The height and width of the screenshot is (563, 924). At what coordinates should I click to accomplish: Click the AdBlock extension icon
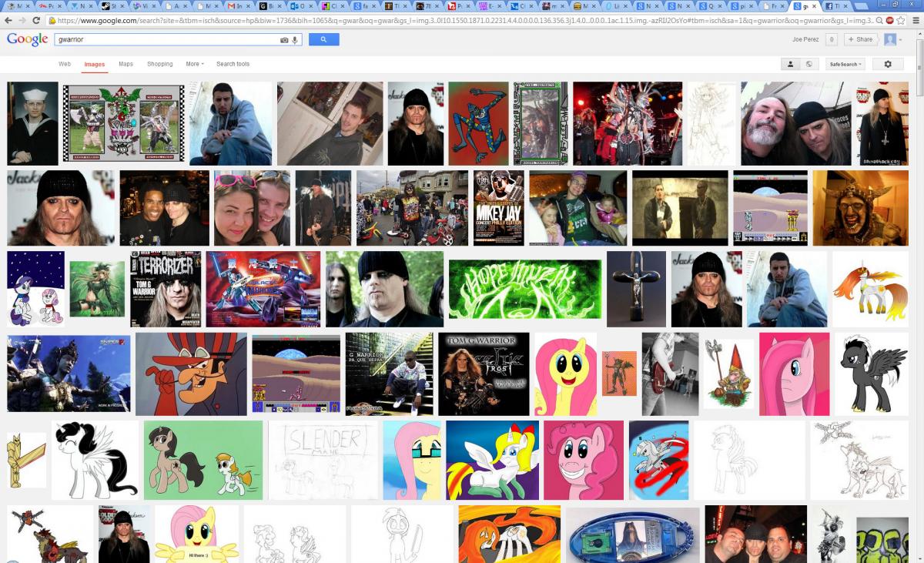[x=889, y=21]
